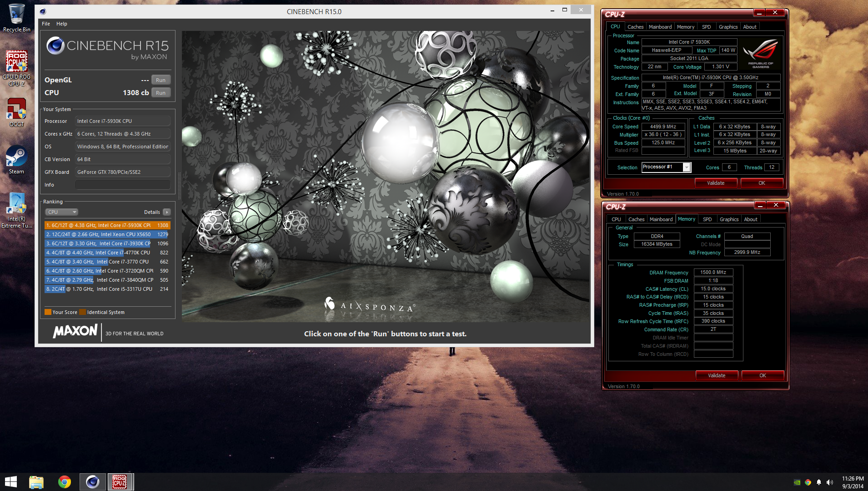The height and width of the screenshot is (491, 868).
Task: Open File Explorer from the taskbar
Action: click(x=36, y=482)
